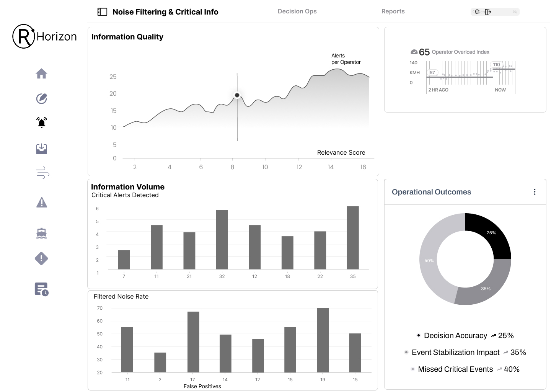Click the line chart marker dot
The height and width of the screenshot is (392, 551).
pyautogui.click(x=237, y=95)
